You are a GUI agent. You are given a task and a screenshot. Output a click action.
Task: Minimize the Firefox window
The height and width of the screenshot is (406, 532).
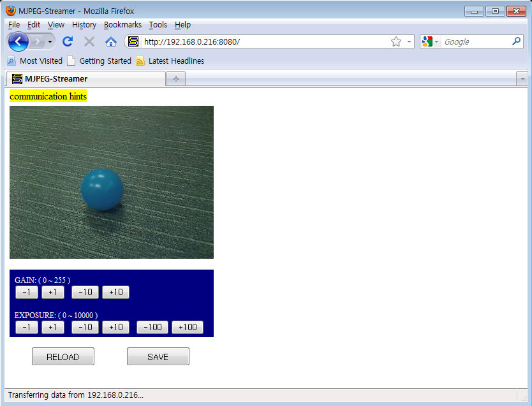click(x=474, y=11)
